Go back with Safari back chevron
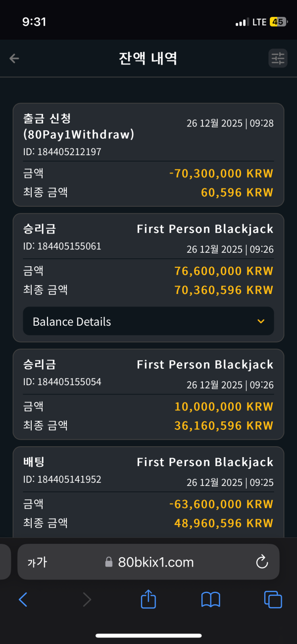The image size is (297, 644). (23, 600)
